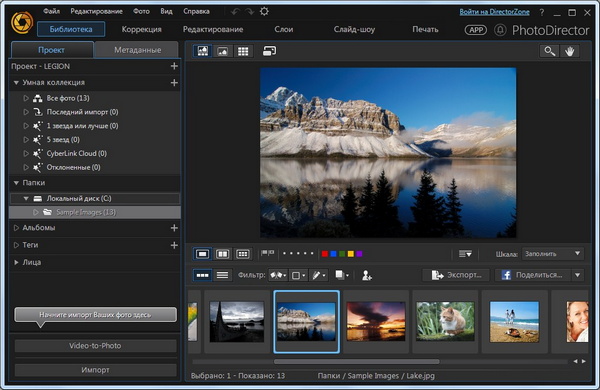Add a new album plus icon
The height and width of the screenshot is (390, 600).
point(174,228)
